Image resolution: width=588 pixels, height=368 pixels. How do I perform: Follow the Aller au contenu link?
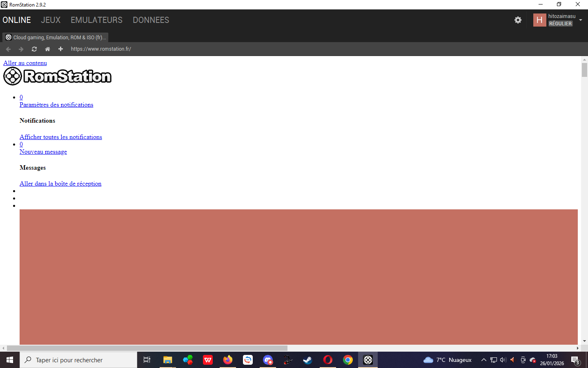pos(25,63)
